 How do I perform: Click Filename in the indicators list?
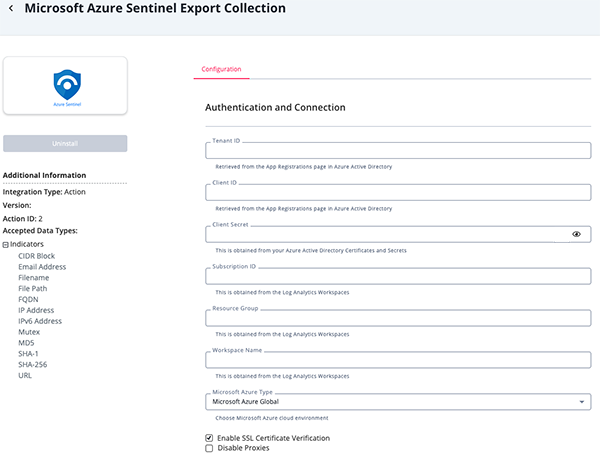click(x=34, y=278)
